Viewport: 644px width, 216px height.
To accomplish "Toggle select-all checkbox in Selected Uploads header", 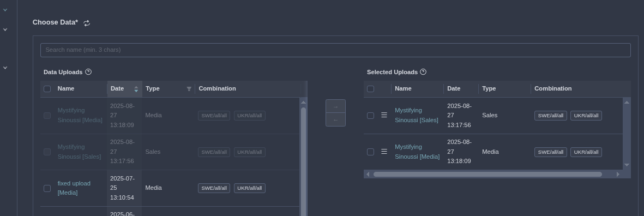I will 370,89.
